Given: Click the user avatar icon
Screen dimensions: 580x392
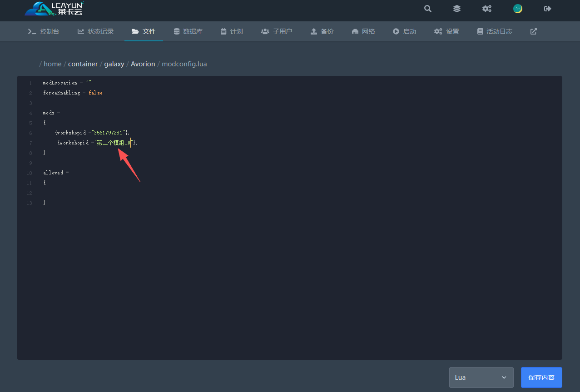Looking at the screenshot, I should click(517, 9).
